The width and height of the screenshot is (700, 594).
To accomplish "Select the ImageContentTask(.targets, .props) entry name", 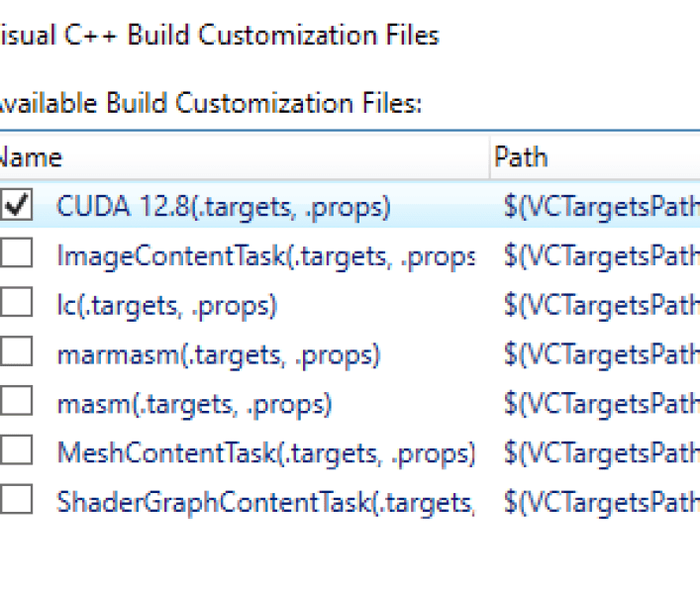I will tap(265, 256).
